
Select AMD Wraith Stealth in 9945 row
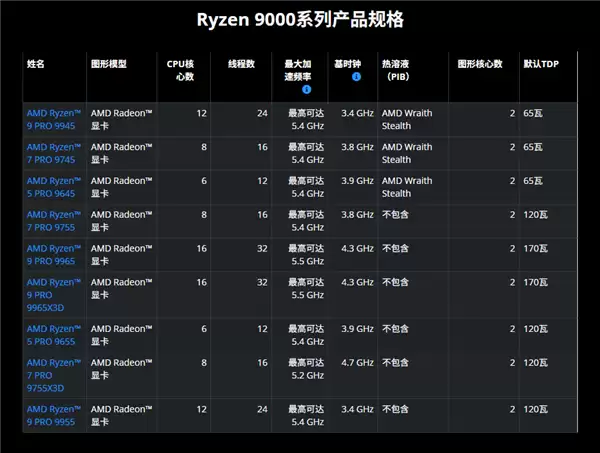(x=407, y=119)
